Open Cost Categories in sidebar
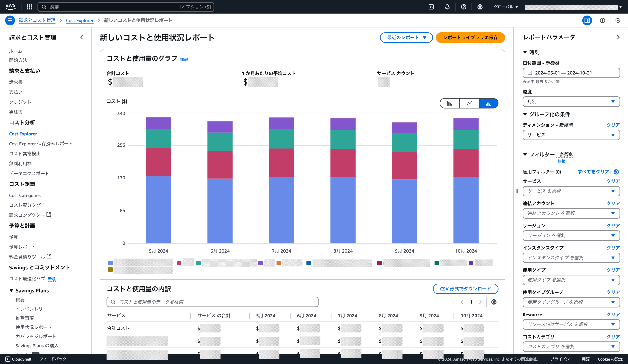Screen dimensions: 628x364 [x=25, y=195]
